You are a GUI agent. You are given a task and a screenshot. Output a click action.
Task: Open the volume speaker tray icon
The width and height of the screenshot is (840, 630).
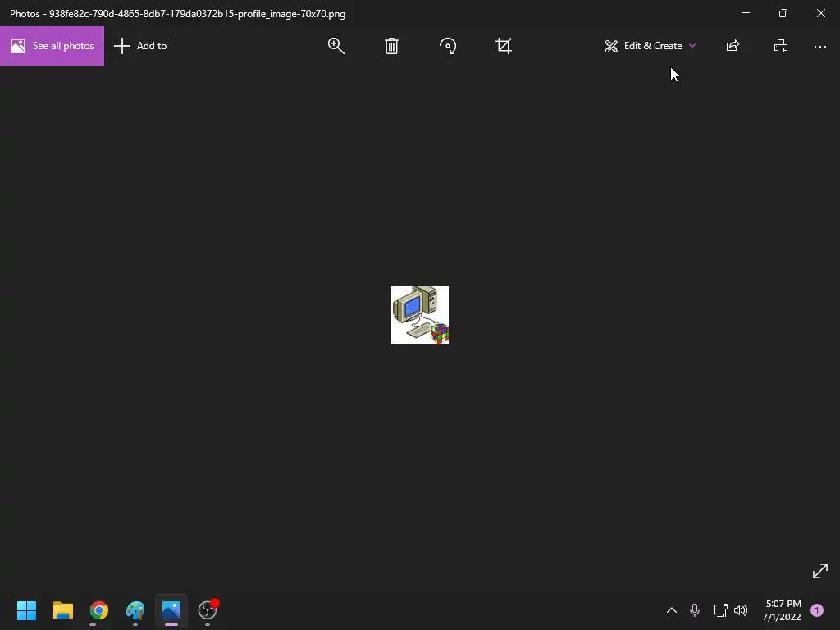coord(741,610)
